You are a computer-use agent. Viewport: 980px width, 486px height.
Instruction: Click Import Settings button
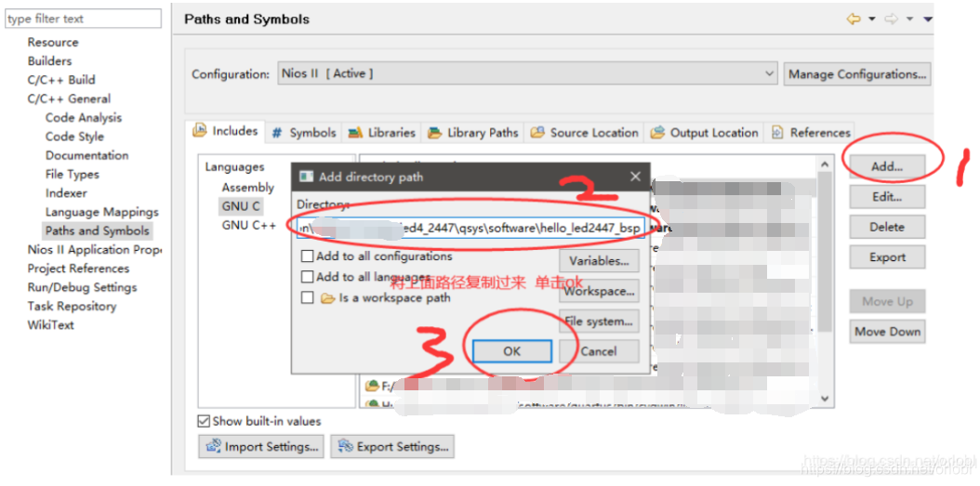[x=260, y=447]
